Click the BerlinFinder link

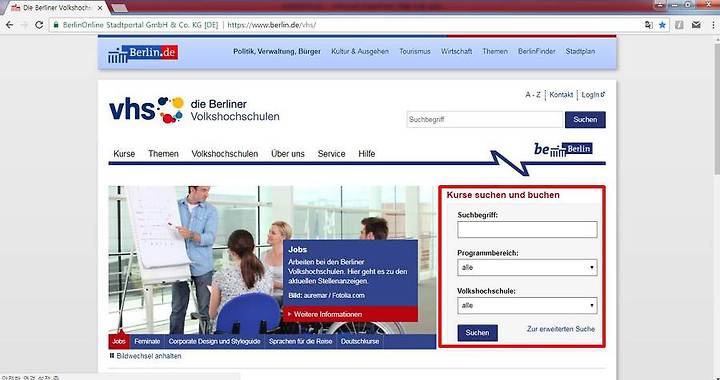pos(536,51)
